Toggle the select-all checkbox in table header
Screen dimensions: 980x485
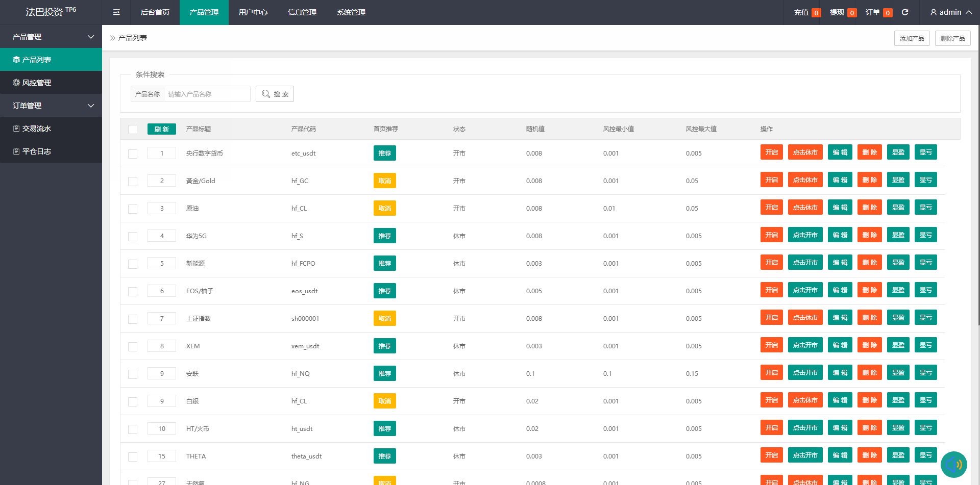pos(133,130)
